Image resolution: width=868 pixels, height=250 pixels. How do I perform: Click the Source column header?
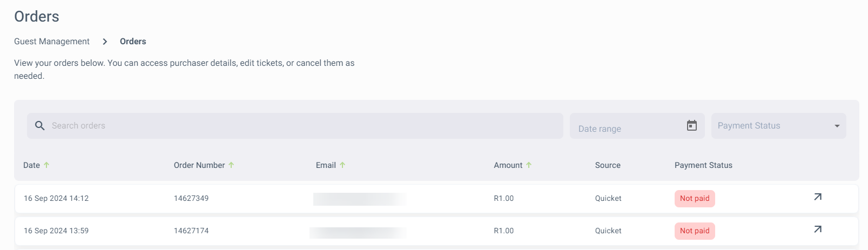(x=608, y=165)
